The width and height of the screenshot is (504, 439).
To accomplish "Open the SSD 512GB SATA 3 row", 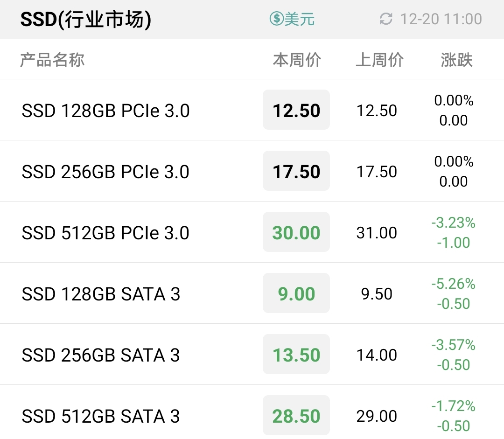I will coord(252,412).
